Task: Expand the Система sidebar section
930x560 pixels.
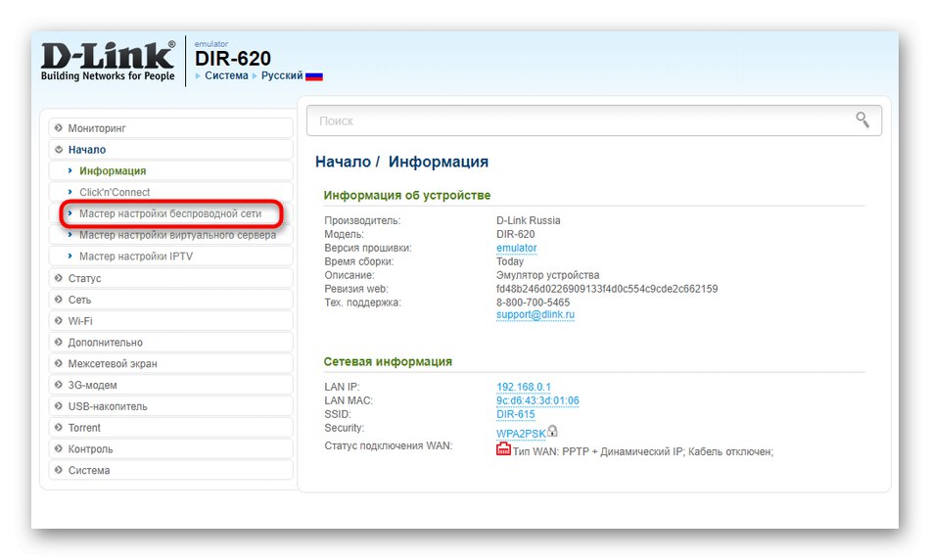Action: [x=170, y=471]
